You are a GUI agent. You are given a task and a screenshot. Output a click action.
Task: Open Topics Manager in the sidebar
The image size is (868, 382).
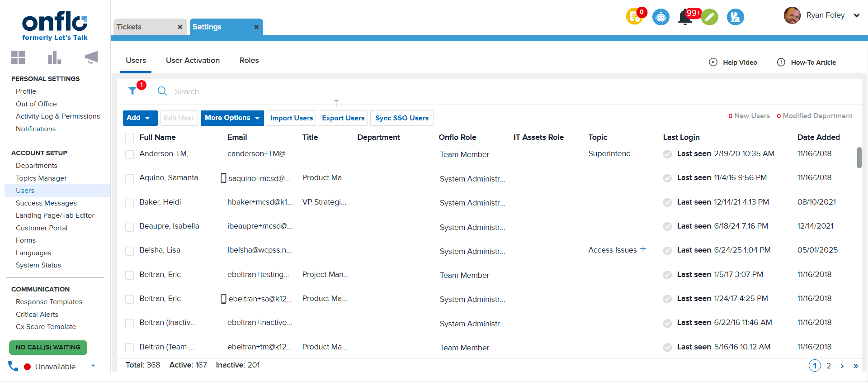tap(41, 178)
